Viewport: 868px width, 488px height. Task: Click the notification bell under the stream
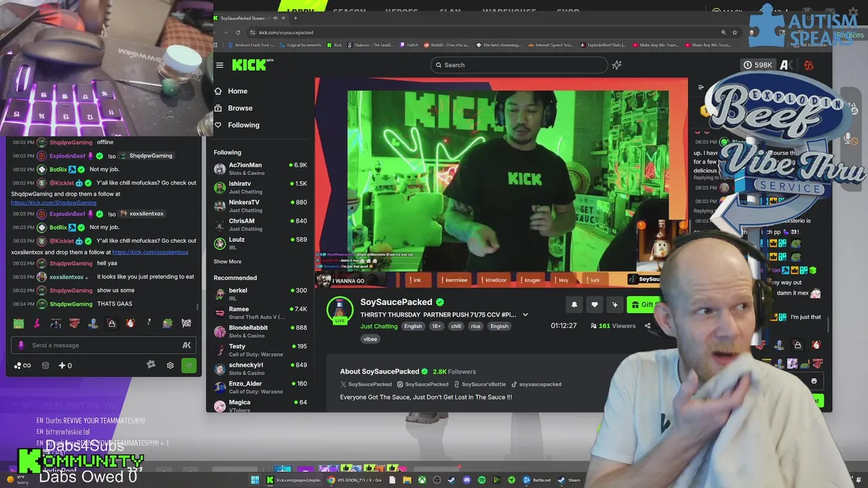point(574,305)
